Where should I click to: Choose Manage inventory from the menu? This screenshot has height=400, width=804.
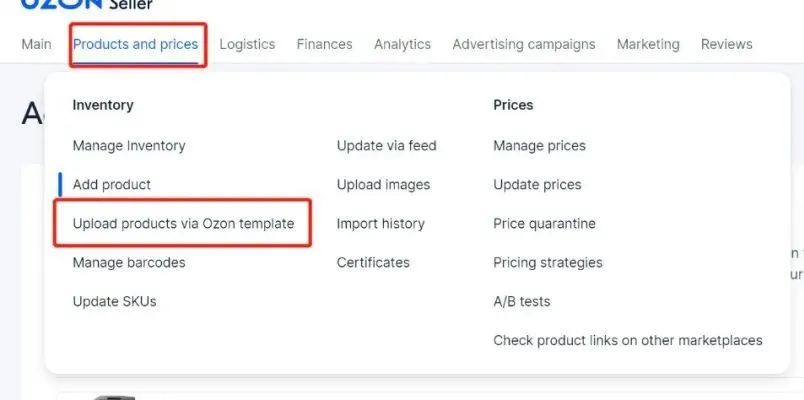click(129, 146)
